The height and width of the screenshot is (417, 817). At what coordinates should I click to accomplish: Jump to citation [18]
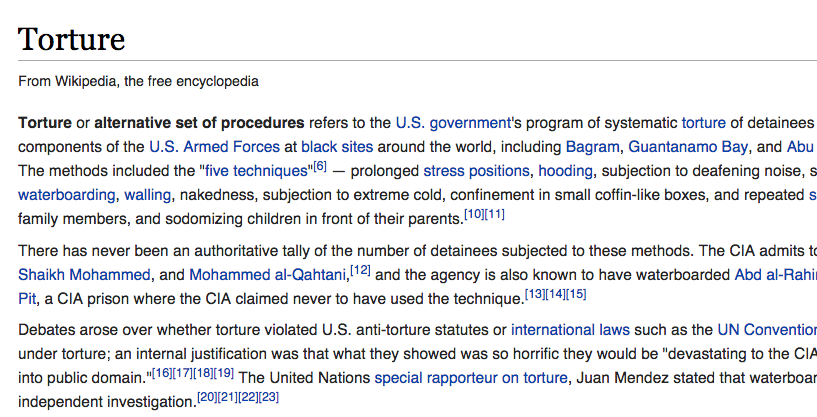(203, 373)
